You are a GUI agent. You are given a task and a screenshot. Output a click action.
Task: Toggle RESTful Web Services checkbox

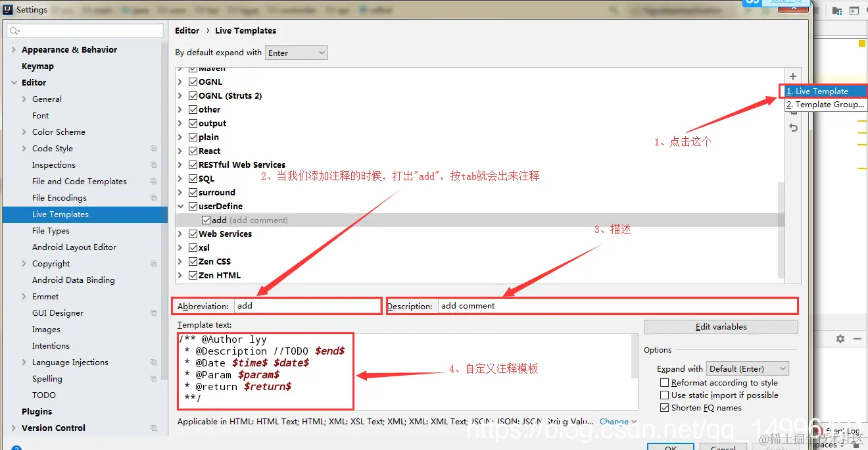pos(193,165)
